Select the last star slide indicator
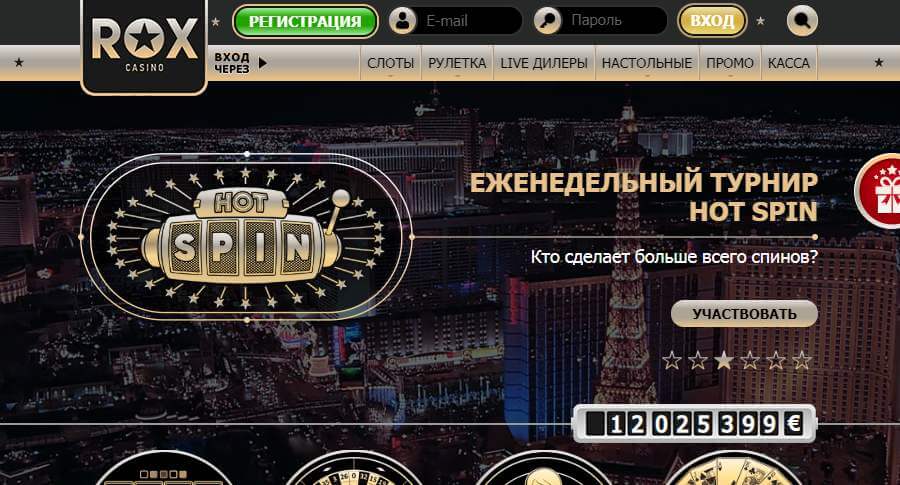900x485 pixels. (x=802, y=360)
